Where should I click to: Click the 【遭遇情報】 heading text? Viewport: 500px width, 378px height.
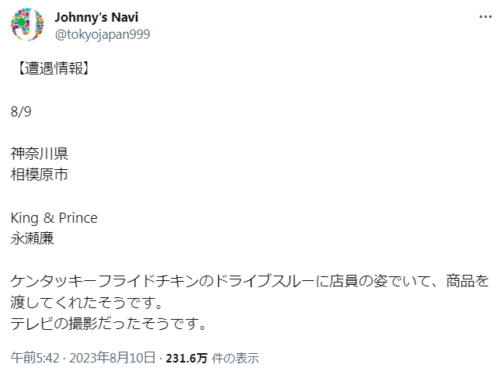53,68
